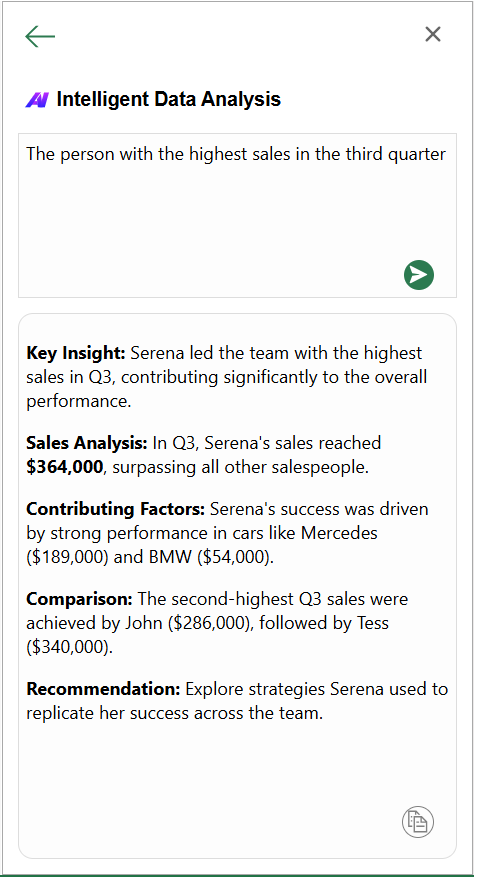Go back using the green arrow
The height and width of the screenshot is (877, 477).
[40, 36]
